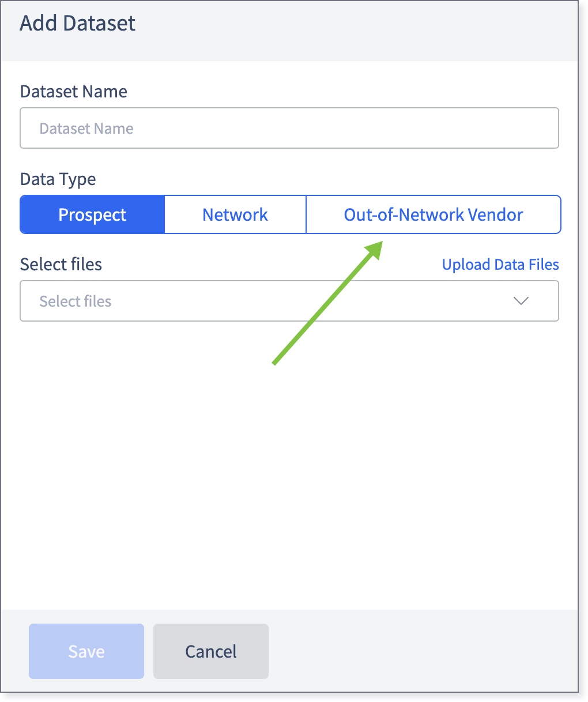Follow the Upload Data Files link
The image size is (588, 702).
pyautogui.click(x=500, y=265)
